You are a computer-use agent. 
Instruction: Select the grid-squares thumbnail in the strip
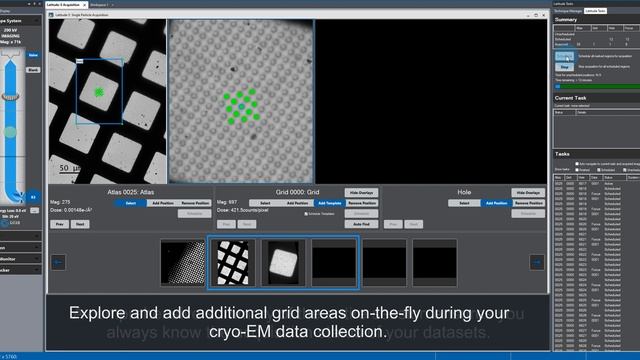coord(233,262)
